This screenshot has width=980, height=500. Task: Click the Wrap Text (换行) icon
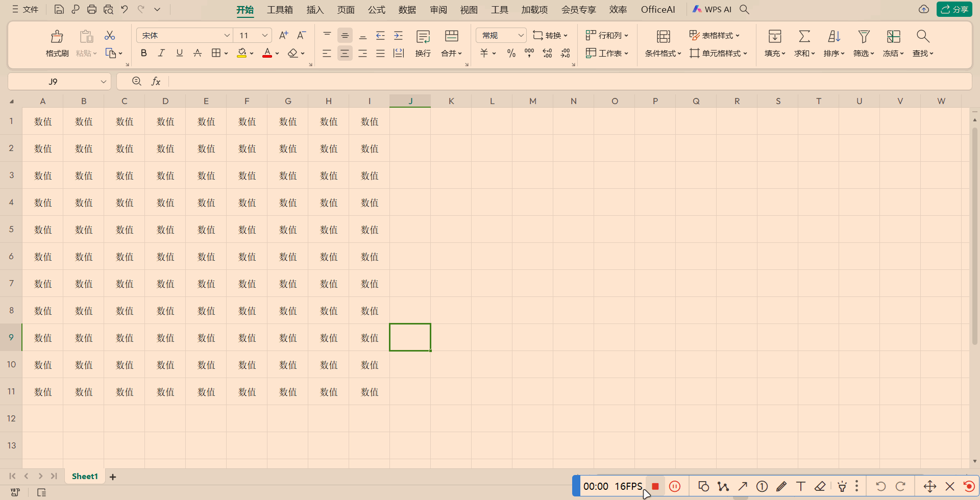click(423, 37)
